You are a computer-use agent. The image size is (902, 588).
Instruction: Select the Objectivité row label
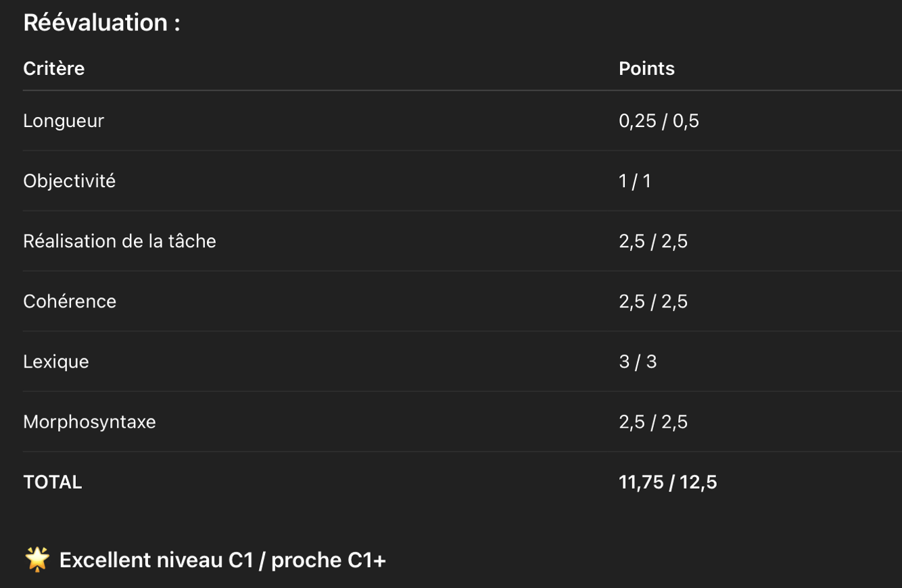[x=69, y=181]
